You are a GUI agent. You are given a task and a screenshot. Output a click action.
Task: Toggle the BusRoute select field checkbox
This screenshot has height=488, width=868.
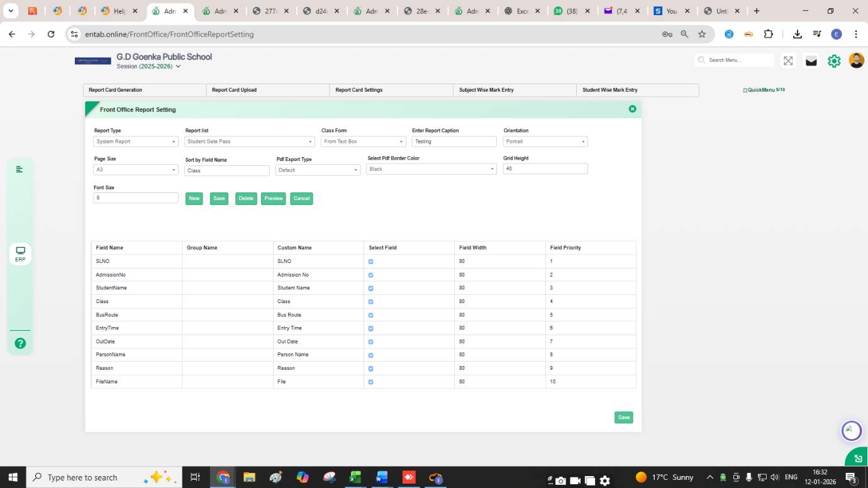(370, 315)
